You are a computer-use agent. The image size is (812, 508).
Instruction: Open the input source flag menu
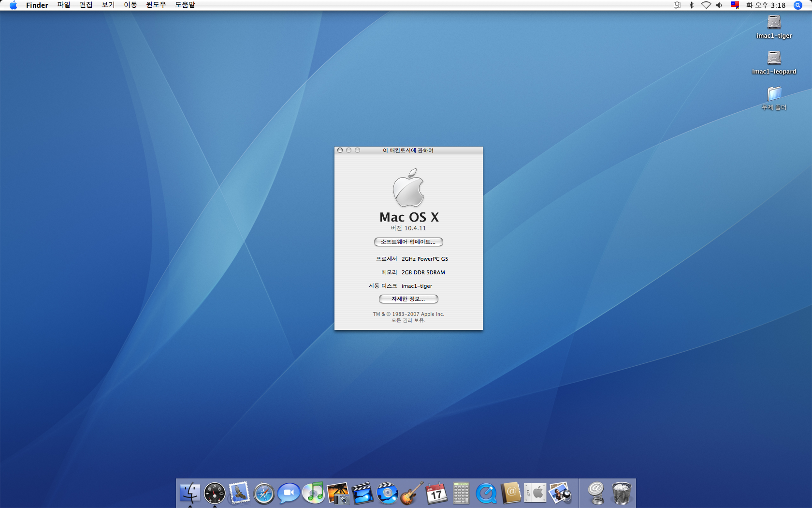tap(735, 5)
